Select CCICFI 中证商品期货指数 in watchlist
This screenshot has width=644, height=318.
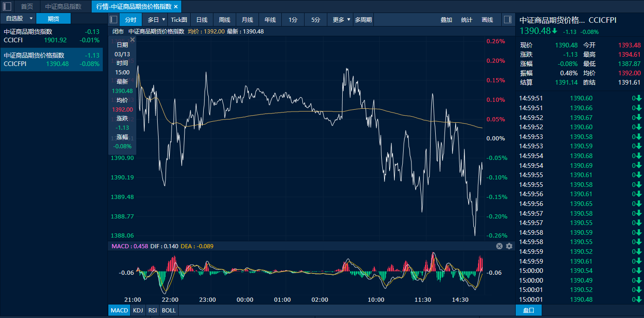click(x=51, y=36)
